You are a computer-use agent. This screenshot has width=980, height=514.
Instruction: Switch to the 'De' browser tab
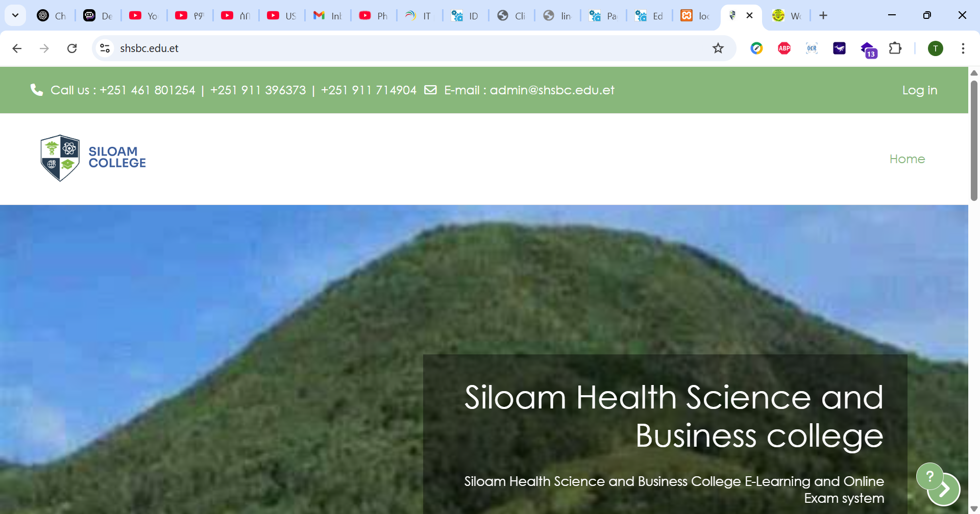click(98, 16)
